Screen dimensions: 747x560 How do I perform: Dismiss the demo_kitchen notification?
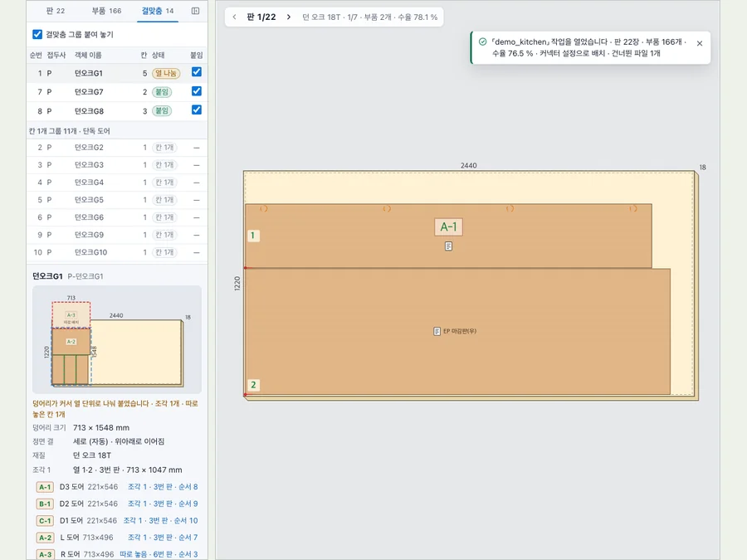point(700,43)
